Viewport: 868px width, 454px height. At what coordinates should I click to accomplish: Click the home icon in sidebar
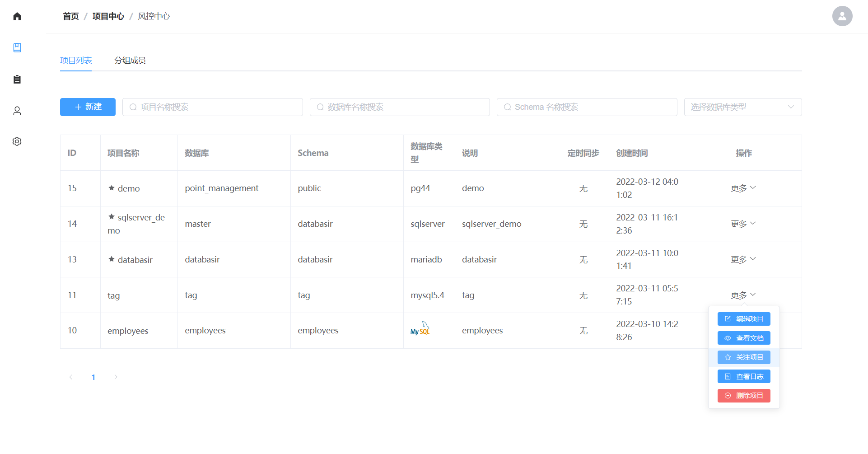coord(17,16)
